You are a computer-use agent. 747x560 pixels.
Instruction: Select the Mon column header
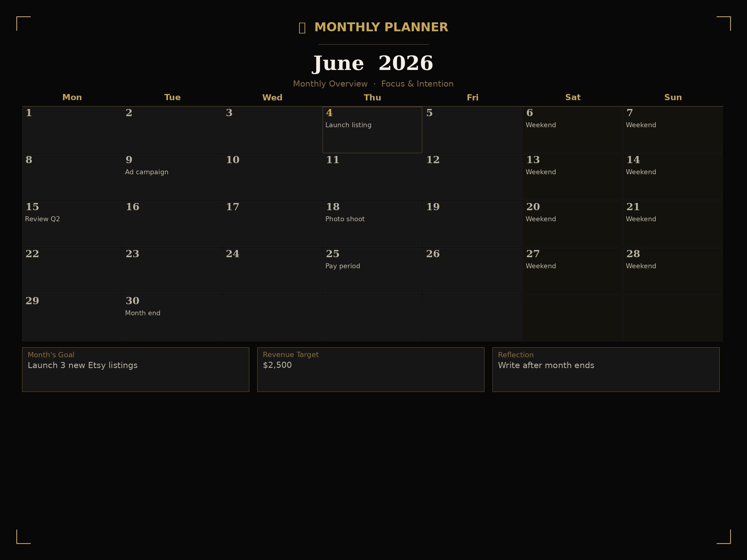pos(72,98)
